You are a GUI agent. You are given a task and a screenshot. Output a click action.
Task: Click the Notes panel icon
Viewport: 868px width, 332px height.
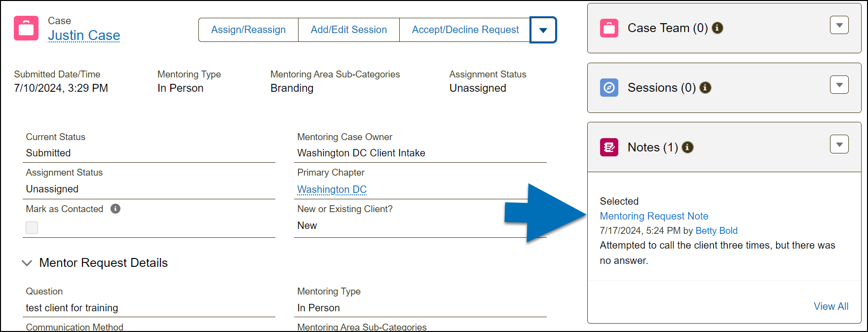609,147
